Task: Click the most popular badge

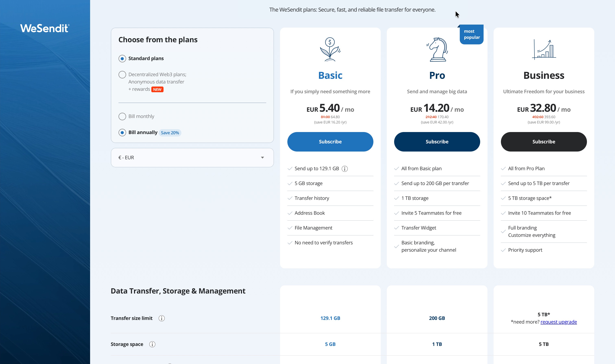Action: (471, 34)
